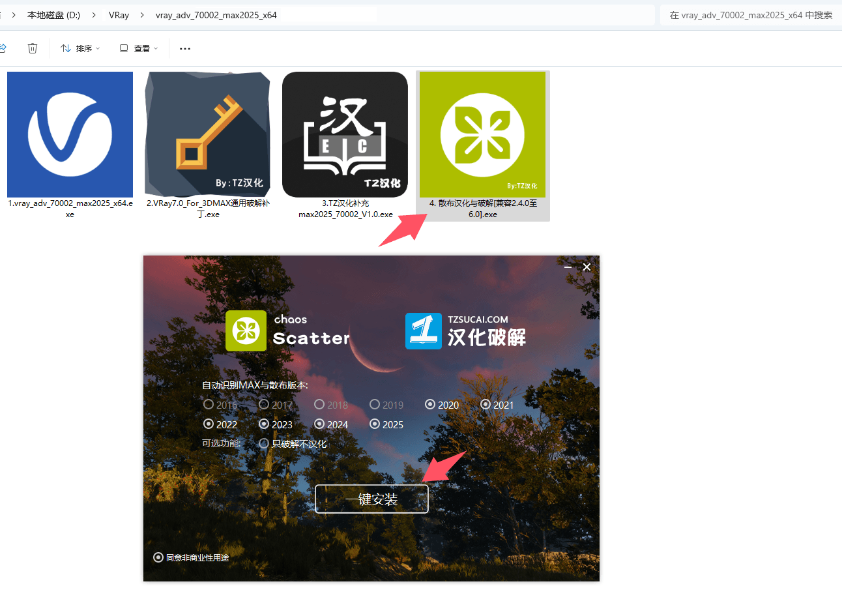This screenshot has height=616, width=842.
Task: Click the VRay breadcrumb folder
Action: pos(119,15)
